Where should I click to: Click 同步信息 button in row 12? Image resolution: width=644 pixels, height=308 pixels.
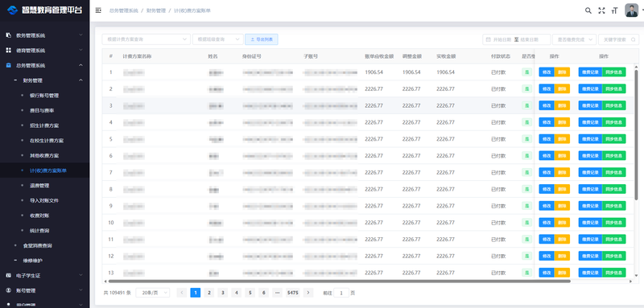tap(614, 256)
